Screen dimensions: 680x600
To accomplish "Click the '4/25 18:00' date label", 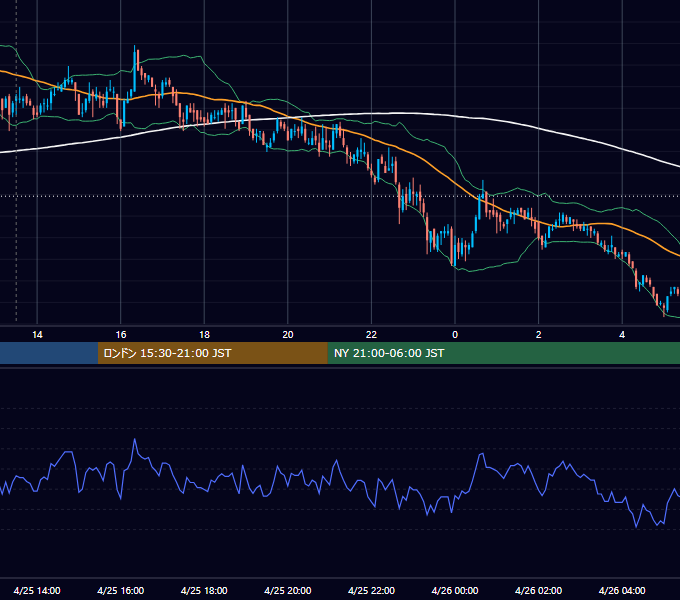I will tap(204, 590).
